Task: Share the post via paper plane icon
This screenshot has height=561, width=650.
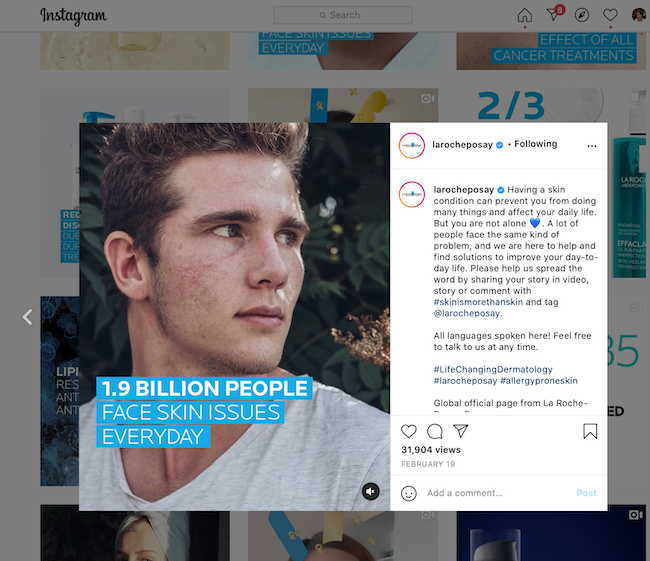Action: point(461,431)
